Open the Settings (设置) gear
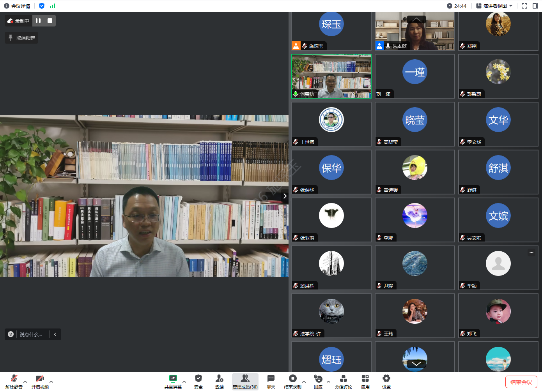The width and height of the screenshot is (542, 392). [x=386, y=378]
